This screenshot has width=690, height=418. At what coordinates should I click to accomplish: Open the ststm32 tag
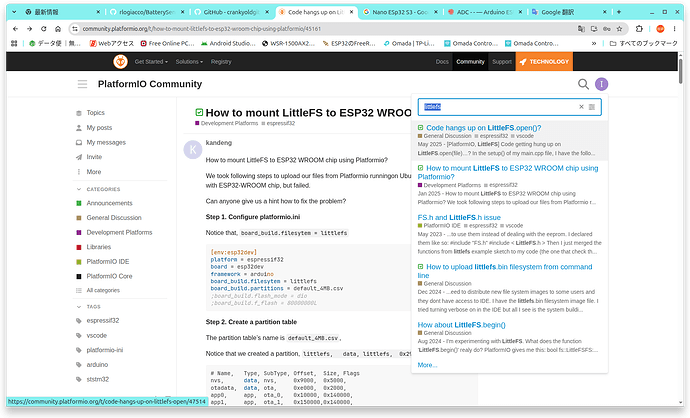tap(97, 379)
